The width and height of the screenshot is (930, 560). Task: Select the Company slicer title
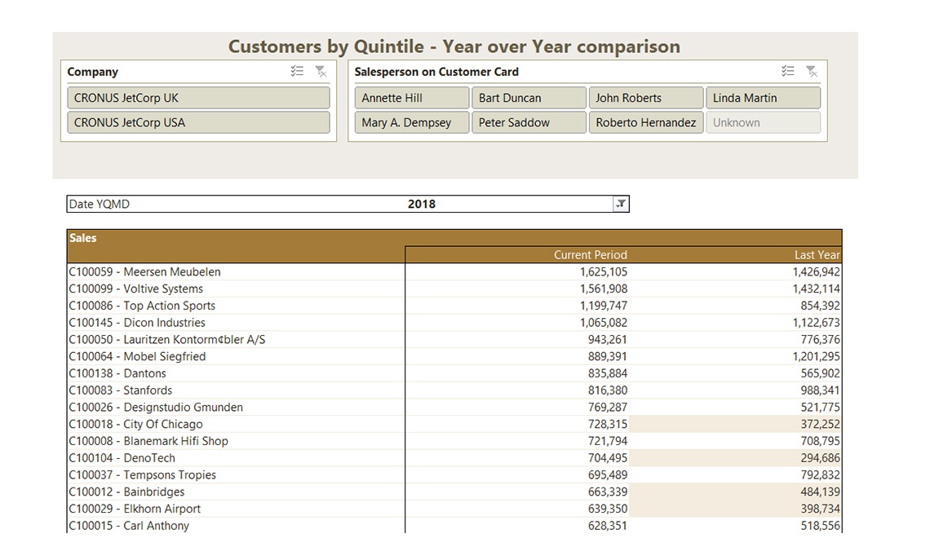(x=92, y=72)
